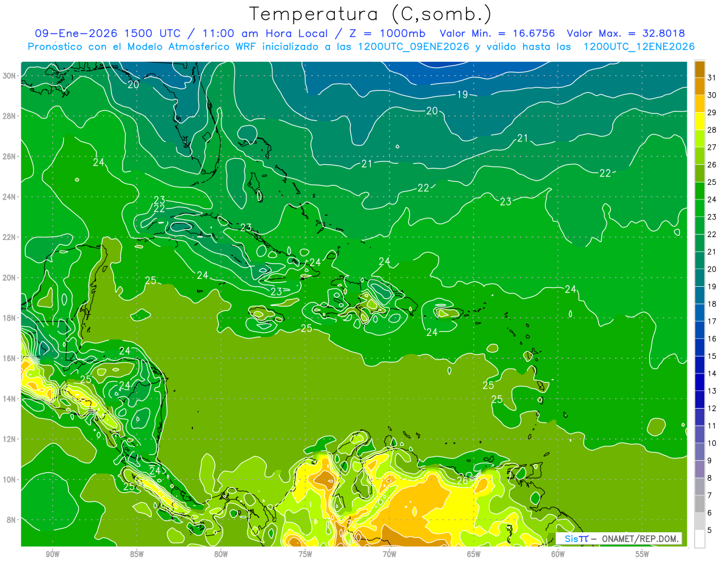Click the 26N latitude axis label
Viewport: 728px width, 562px height.
[x=10, y=156]
